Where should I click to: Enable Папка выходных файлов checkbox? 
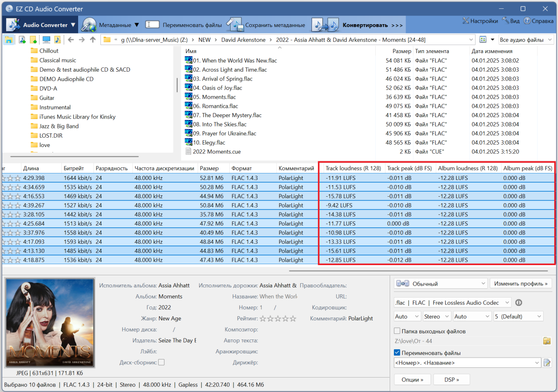397,331
